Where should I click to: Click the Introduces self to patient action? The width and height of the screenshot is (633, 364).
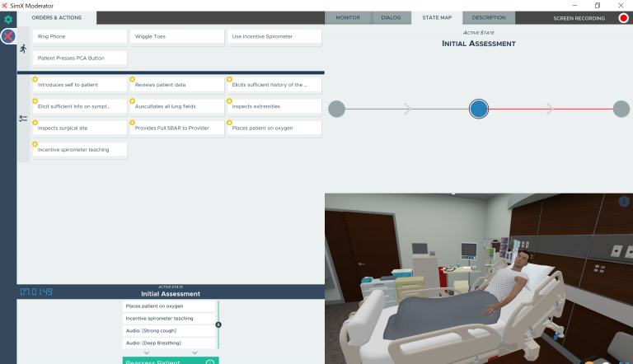pos(80,85)
